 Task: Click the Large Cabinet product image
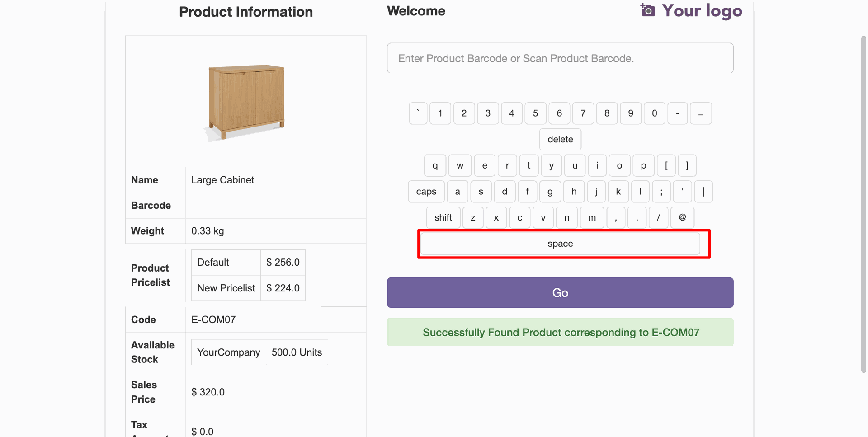(x=246, y=102)
